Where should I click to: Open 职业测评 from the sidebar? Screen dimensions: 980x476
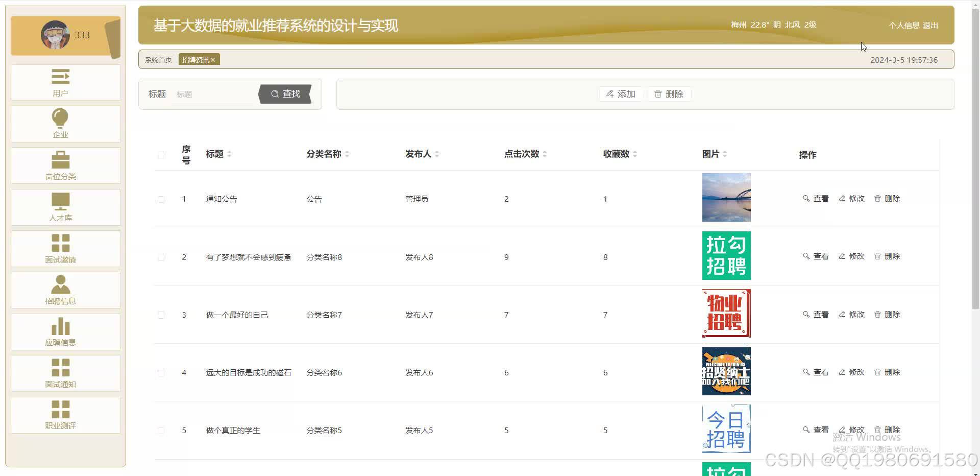(61, 415)
